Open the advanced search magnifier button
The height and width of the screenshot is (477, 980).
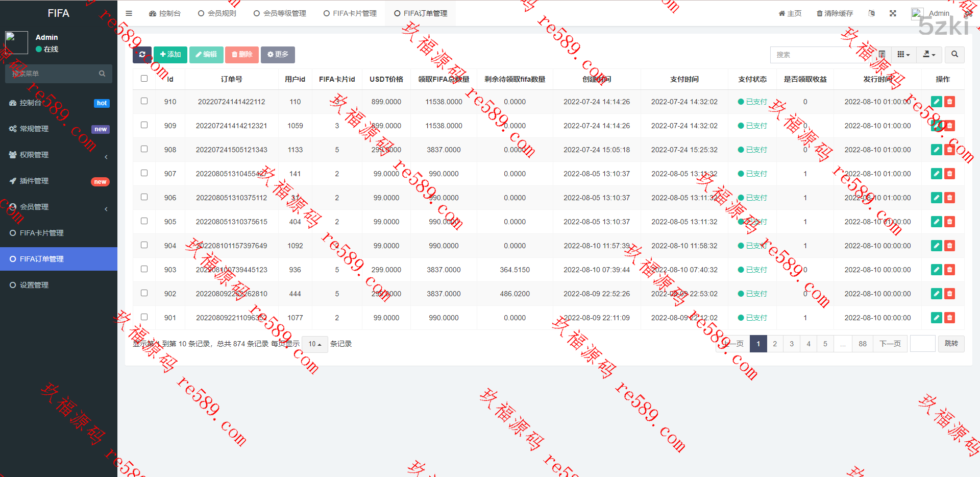click(x=954, y=55)
